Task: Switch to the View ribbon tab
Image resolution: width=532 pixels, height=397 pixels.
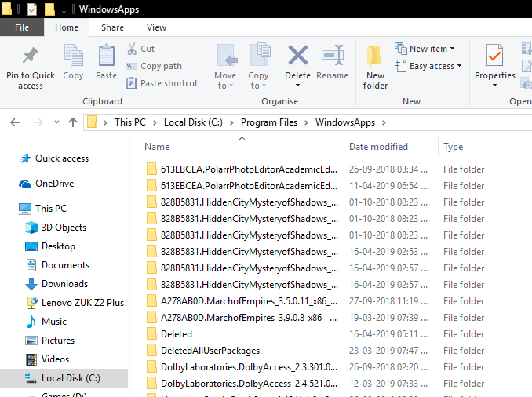Action: click(x=156, y=27)
